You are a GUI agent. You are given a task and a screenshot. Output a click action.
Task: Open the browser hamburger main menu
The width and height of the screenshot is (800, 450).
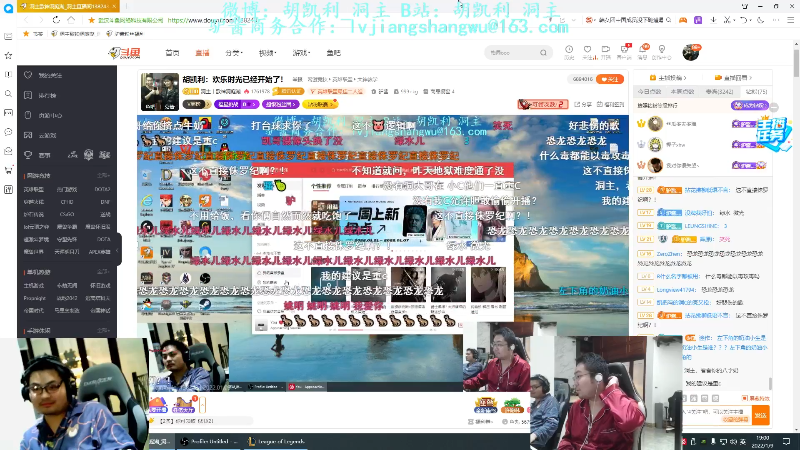[x=790, y=20]
